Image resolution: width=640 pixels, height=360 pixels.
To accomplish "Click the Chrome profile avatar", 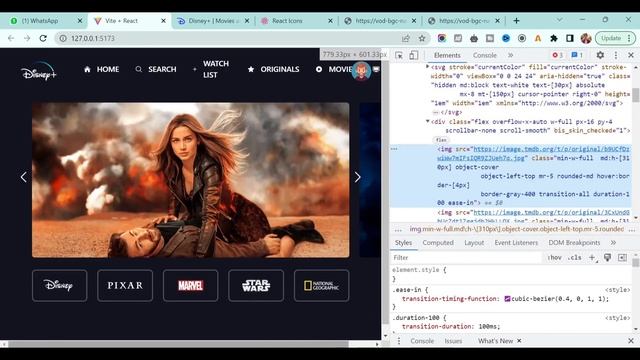I will [x=586, y=38].
